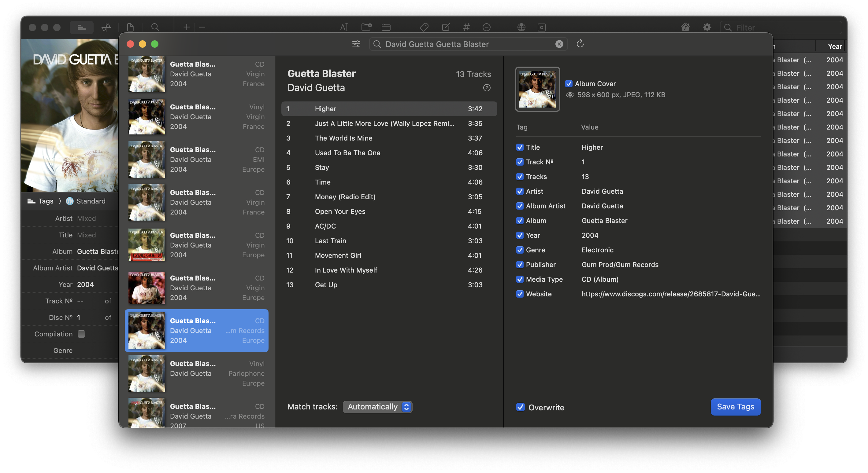This screenshot has height=473, width=868.
Task: Click the refresh search results icon
Action: click(x=580, y=44)
